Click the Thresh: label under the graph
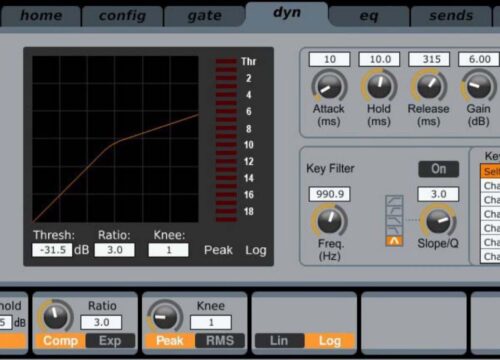The height and width of the screenshot is (360, 500). tap(54, 235)
